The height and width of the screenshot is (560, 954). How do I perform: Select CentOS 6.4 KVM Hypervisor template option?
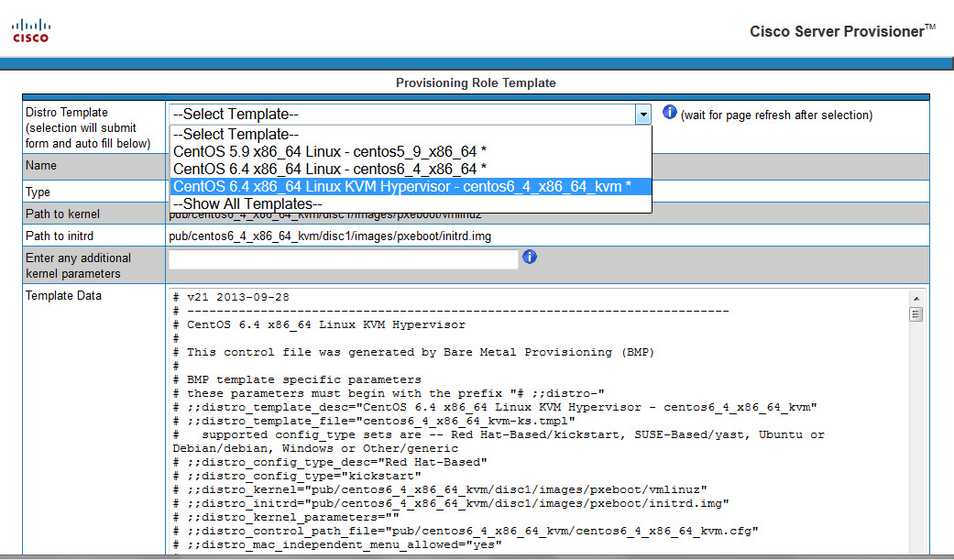pyautogui.click(x=410, y=186)
